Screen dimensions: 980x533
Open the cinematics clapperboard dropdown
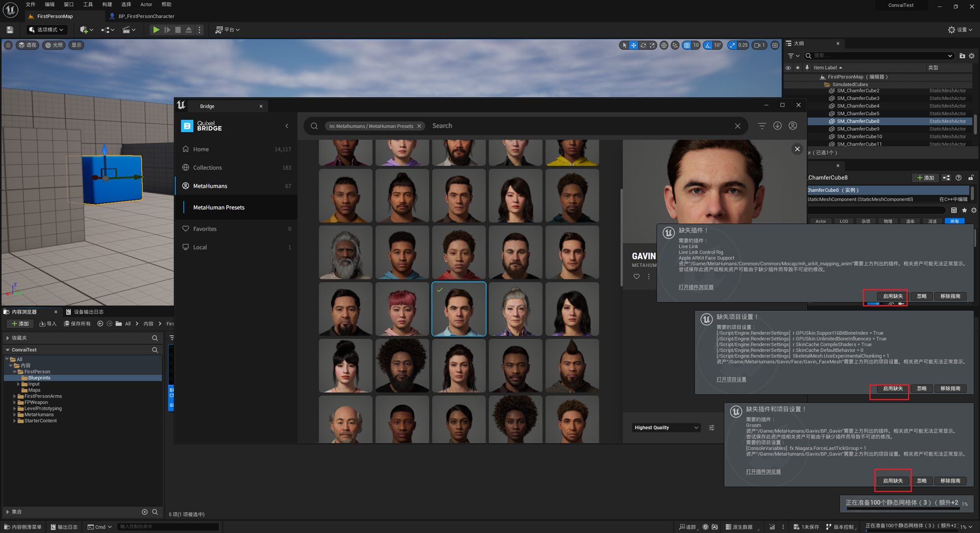click(x=129, y=30)
